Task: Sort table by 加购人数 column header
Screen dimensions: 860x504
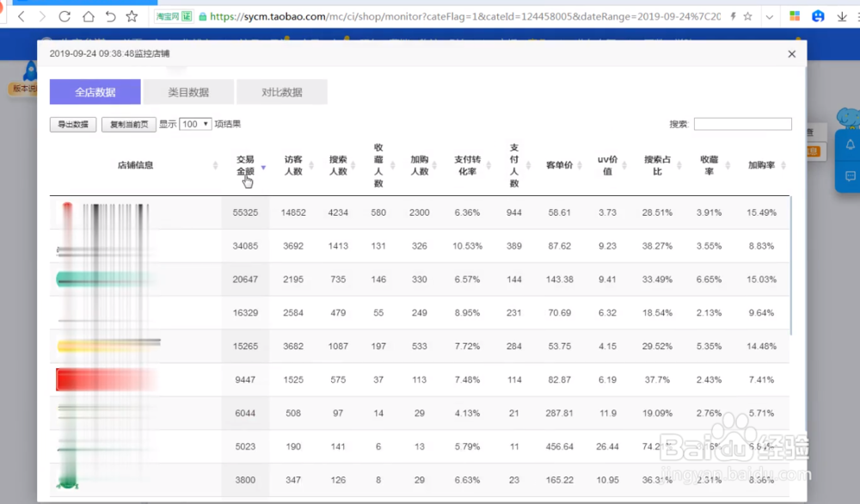Action: pyautogui.click(x=420, y=166)
